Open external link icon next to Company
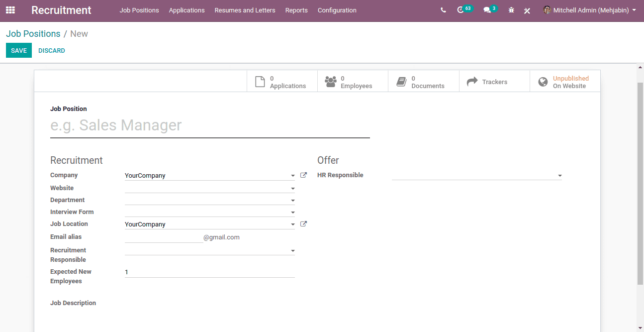The height and width of the screenshot is (332, 644). [303, 175]
